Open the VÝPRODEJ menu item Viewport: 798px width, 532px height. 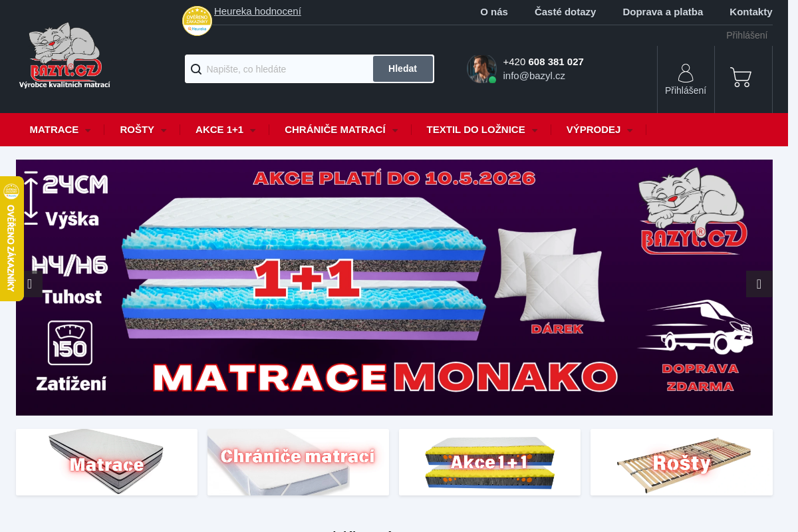[599, 130]
